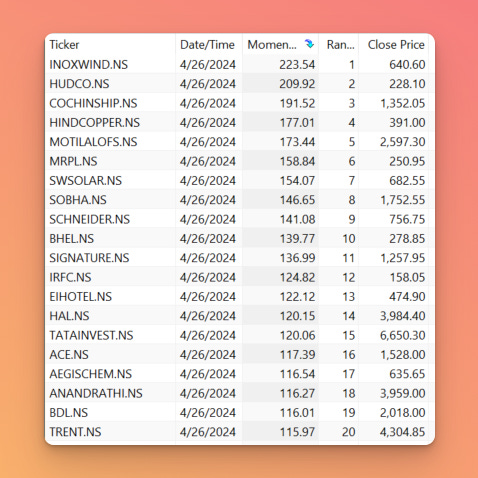This screenshot has width=478, height=478.
Task: Click close price 1,352.05
Action: point(403,103)
